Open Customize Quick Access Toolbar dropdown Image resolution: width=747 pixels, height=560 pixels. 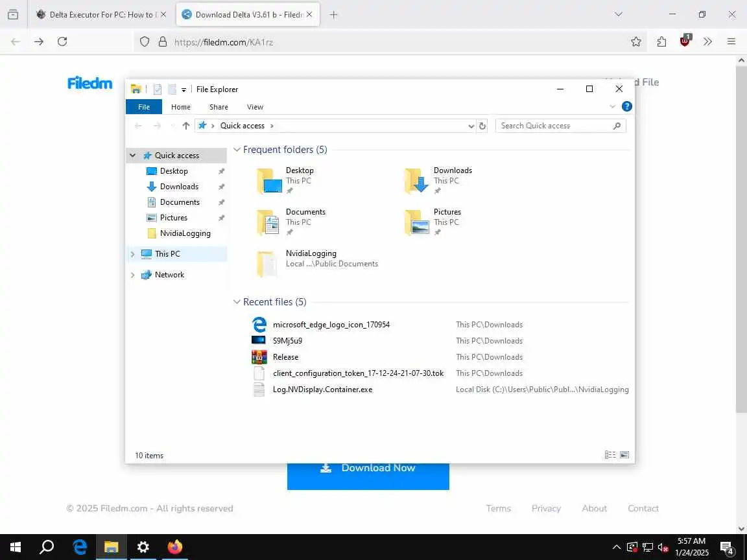(184, 89)
